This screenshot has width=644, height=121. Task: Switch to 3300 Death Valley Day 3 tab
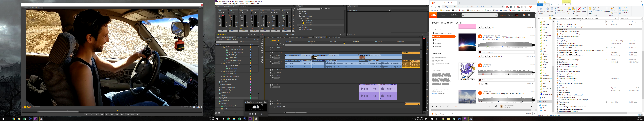pos(335,37)
